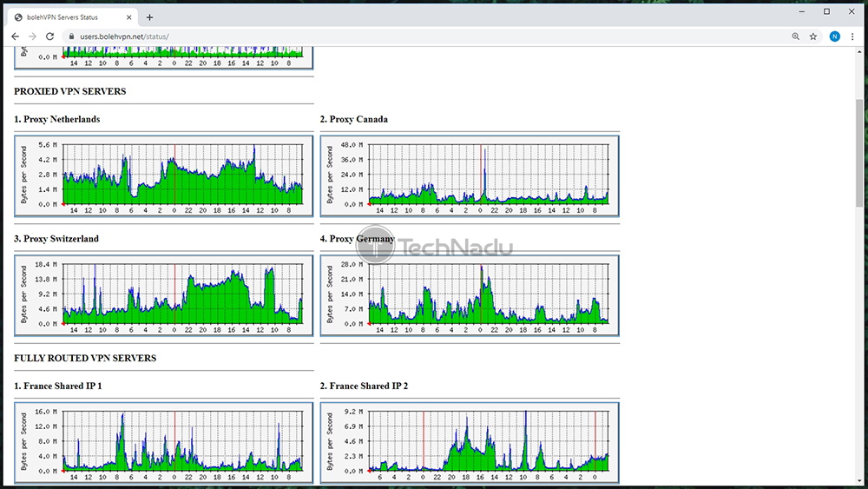
Task: Click the scrollbar up arrow
Action: pyautogui.click(x=858, y=51)
